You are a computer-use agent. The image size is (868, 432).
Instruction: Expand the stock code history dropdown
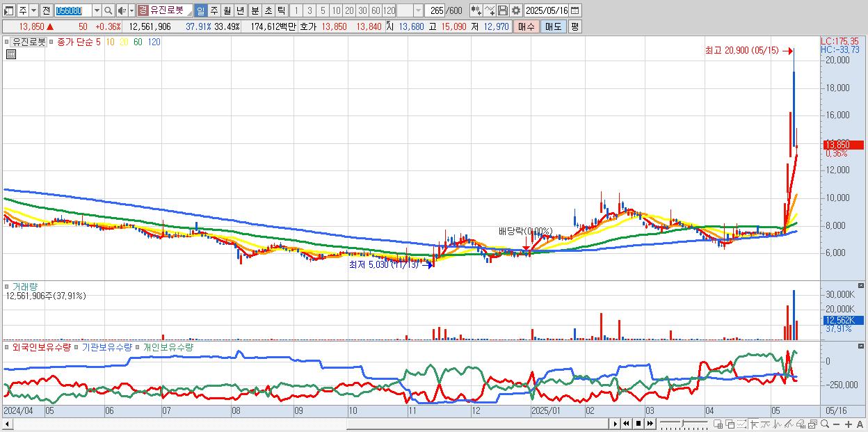click(97, 10)
